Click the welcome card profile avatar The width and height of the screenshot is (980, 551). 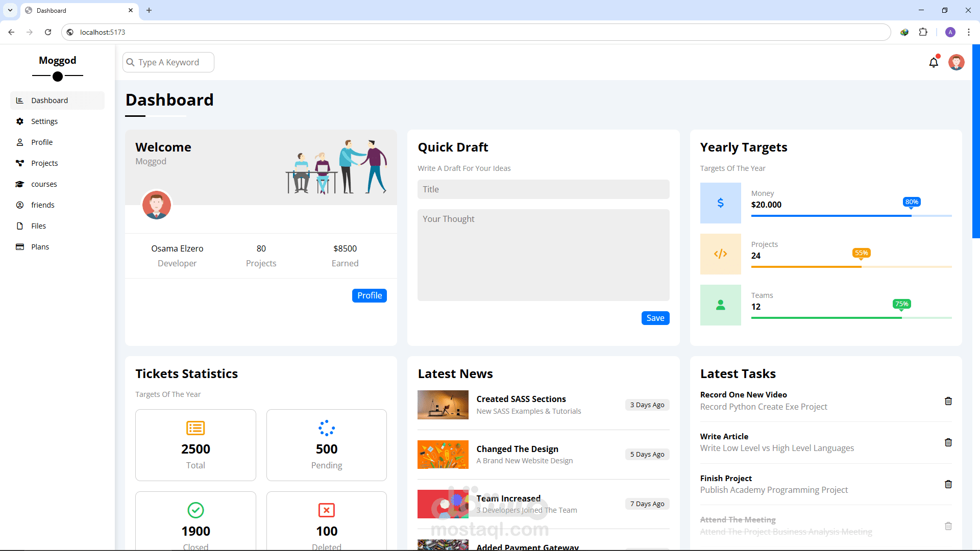(x=156, y=205)
